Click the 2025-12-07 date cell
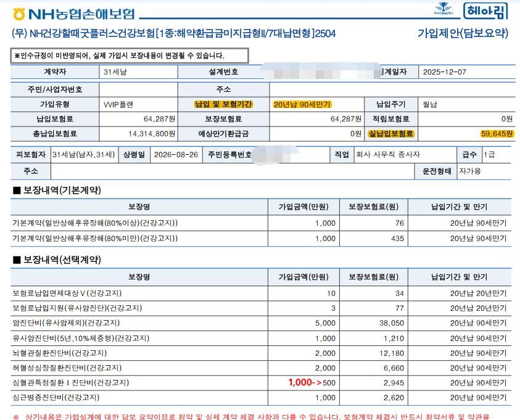Image resolution: width=520 pixels, height=420 pixels. pos(444,72)
